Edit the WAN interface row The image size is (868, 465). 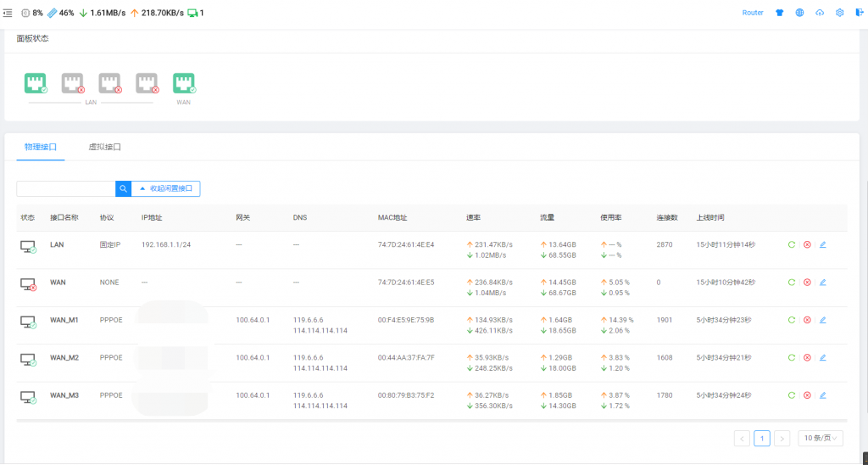(822, 282)
